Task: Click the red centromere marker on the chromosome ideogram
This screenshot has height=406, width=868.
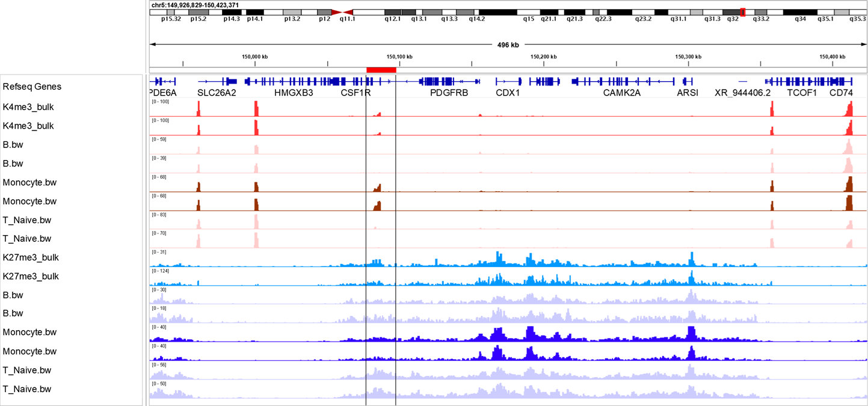Action: click(343, 11)
